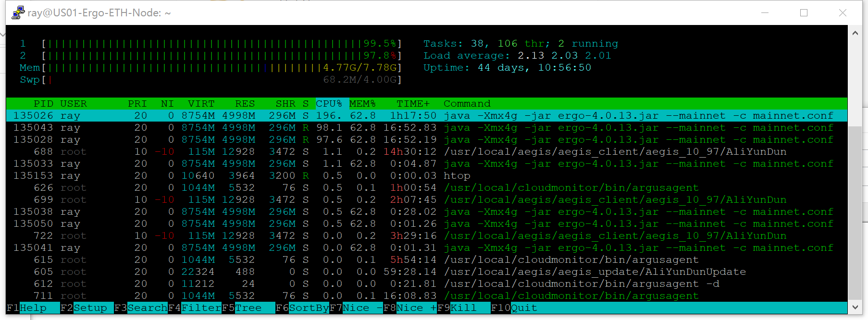Sort by the PRI column header
This screenshot has width=868, height=320.
[137, 104]
